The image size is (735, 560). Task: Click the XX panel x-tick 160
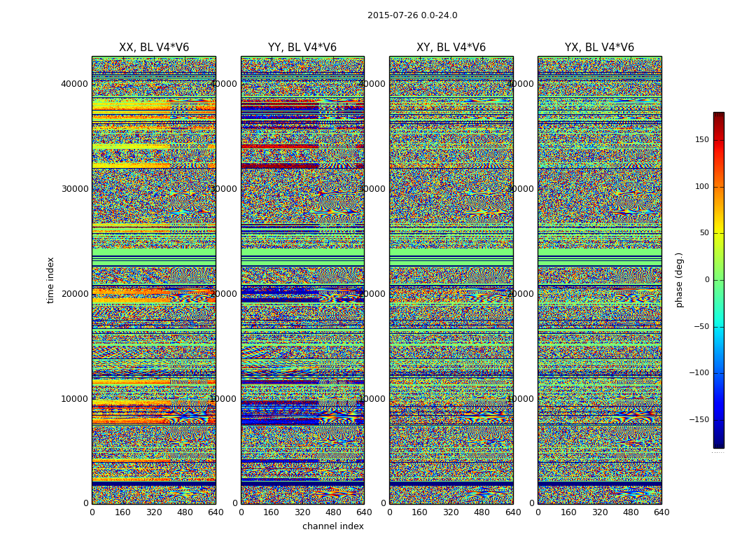[x=122, y=512]
